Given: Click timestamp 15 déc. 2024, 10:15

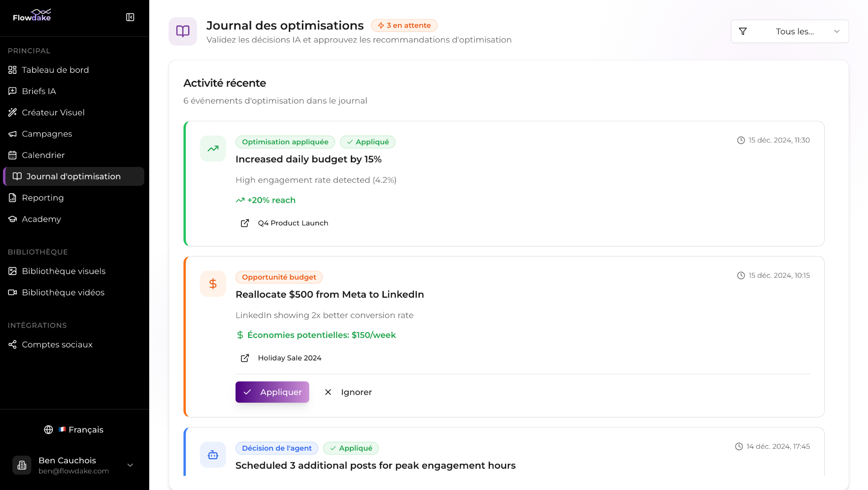Looking at the screenshot, I should tap(779, 276).
